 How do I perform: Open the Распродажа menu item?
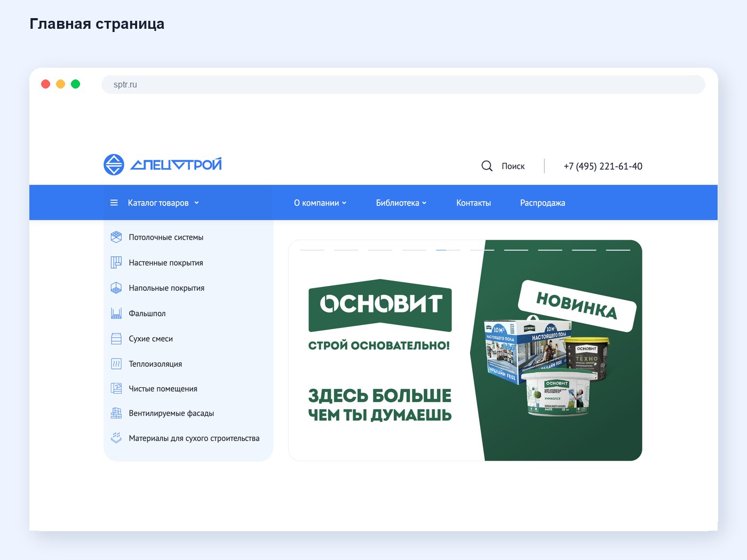pyautogui.click(x=543, y=203)
